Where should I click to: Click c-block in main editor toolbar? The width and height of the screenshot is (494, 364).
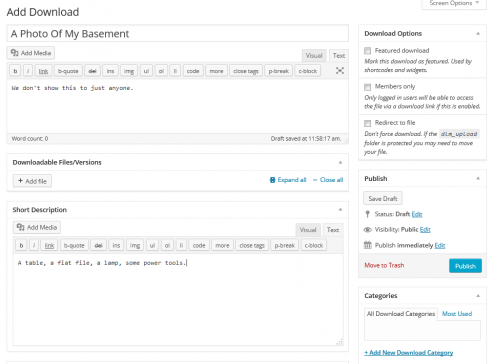click(308, 71)
